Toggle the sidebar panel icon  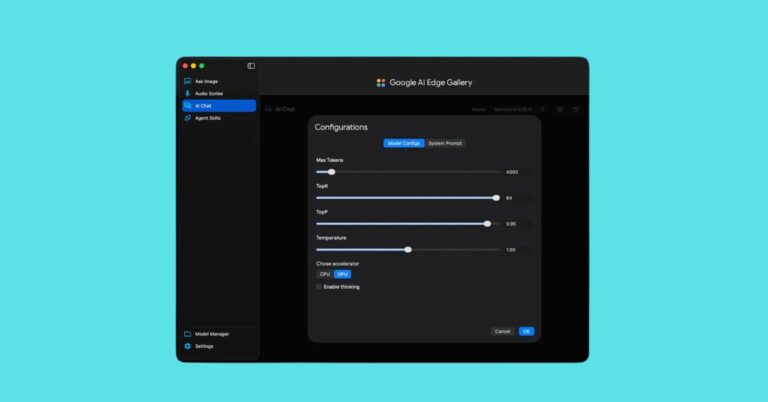pyautogui.click(x=251, y=66)
